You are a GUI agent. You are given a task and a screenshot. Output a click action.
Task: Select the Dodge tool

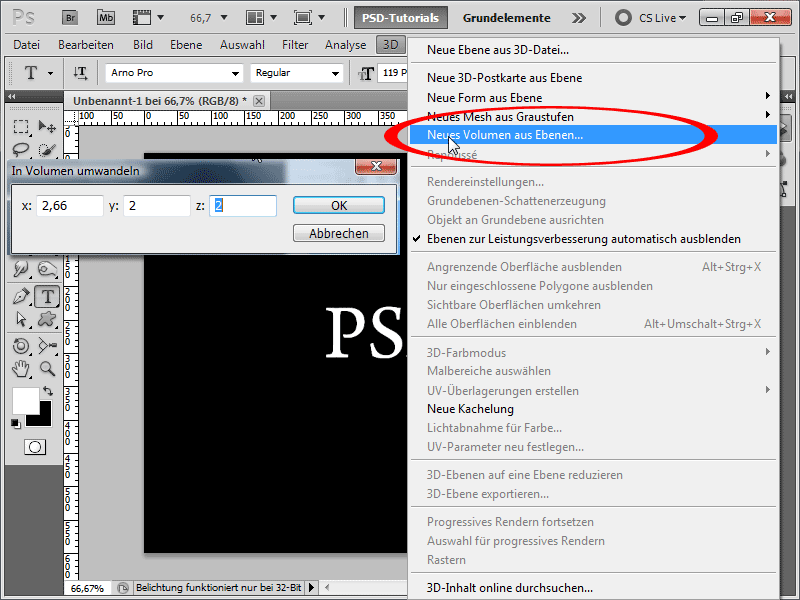pyautogui.click(x=47, y=268)
